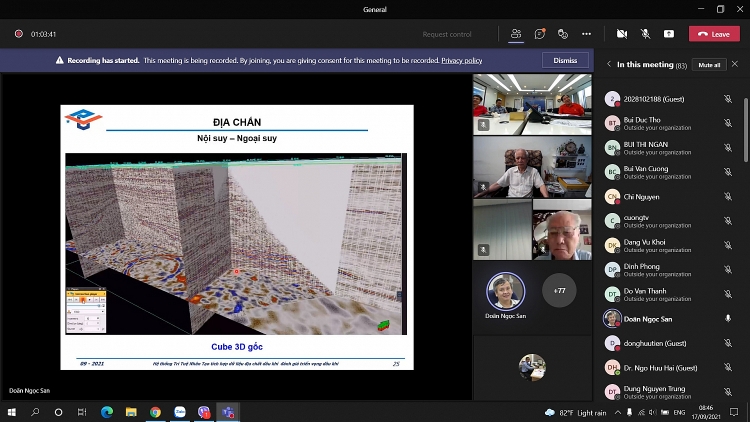Show the +77 additional participants
Viewport: 750px width, 422px height.
click(x=559, y=291)
